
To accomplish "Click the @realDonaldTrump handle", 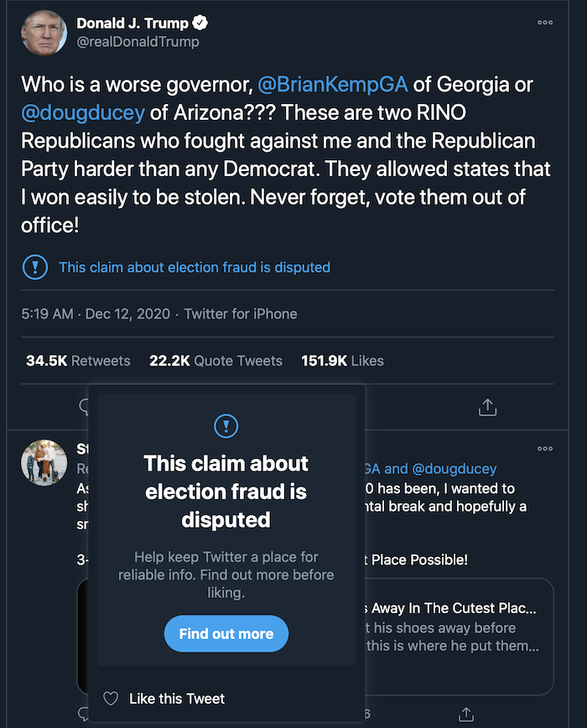I will tap(138, 42).
